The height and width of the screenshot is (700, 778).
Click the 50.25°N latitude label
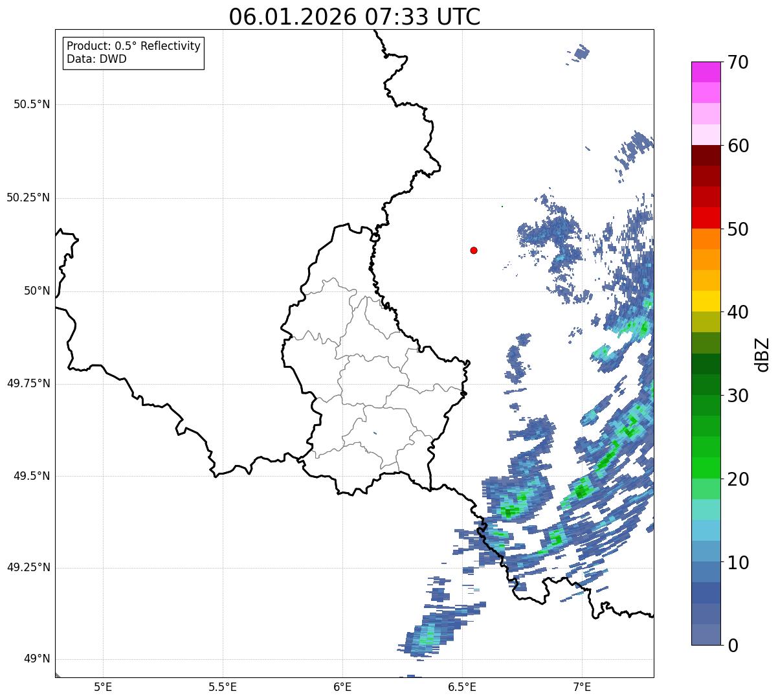[28, 198]
